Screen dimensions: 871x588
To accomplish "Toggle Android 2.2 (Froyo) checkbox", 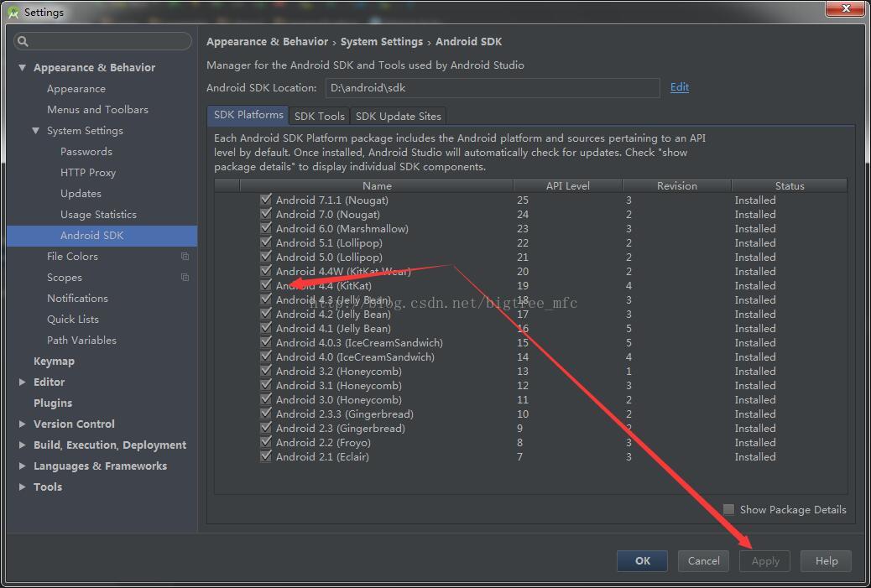I will tap(266, 442).
